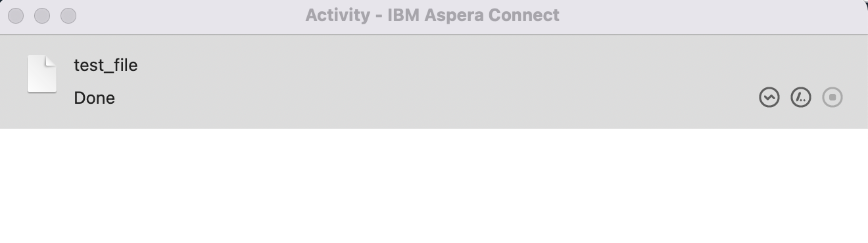Image resolution: width=868 pixels, height=243 pixels.
Task: Stop the test_file transfer
Action: coord(832,98)
